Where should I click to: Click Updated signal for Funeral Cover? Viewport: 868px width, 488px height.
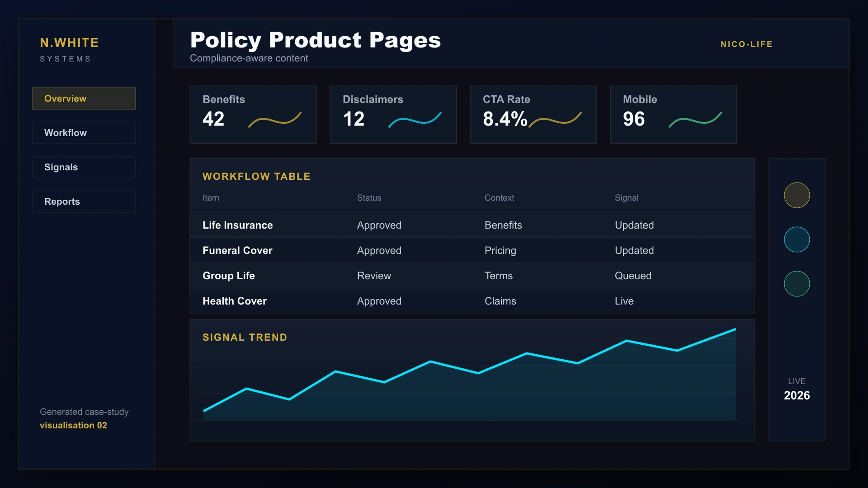pos(634,250)
